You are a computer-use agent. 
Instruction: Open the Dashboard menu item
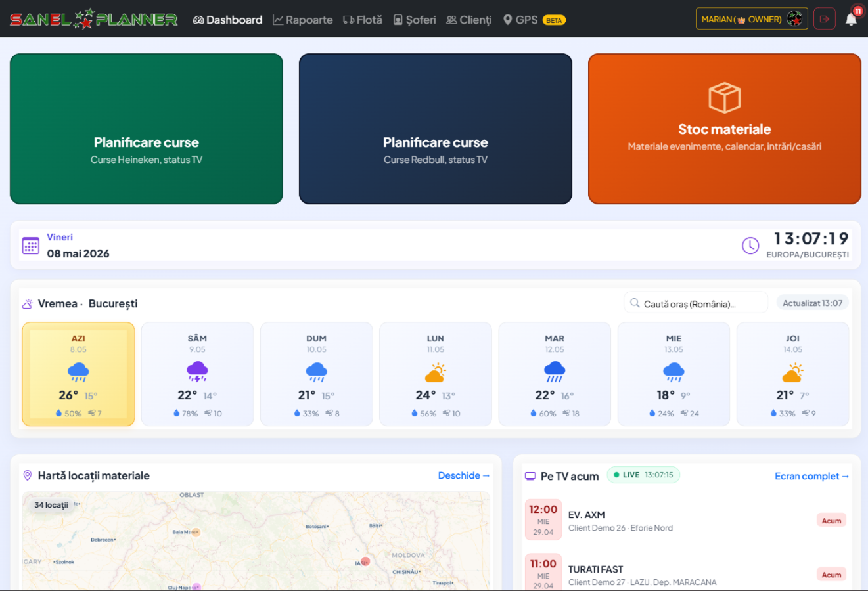[227, 20]
